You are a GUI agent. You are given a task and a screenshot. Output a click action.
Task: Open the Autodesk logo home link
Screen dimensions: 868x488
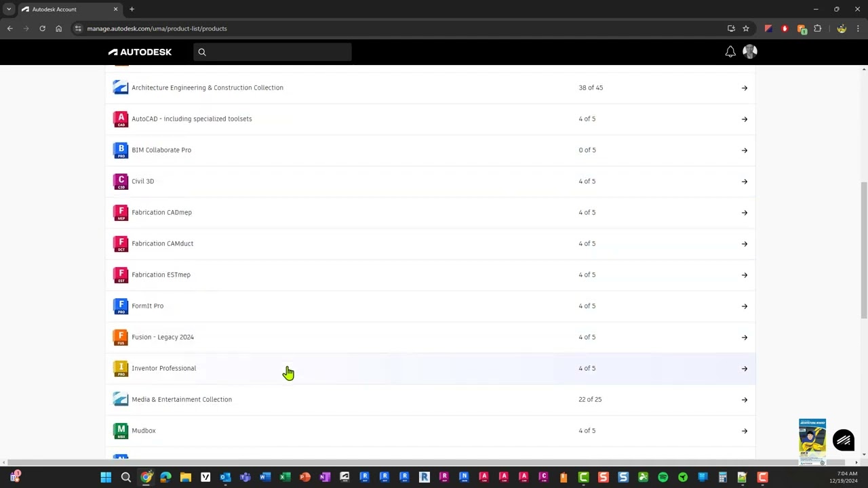140,52
